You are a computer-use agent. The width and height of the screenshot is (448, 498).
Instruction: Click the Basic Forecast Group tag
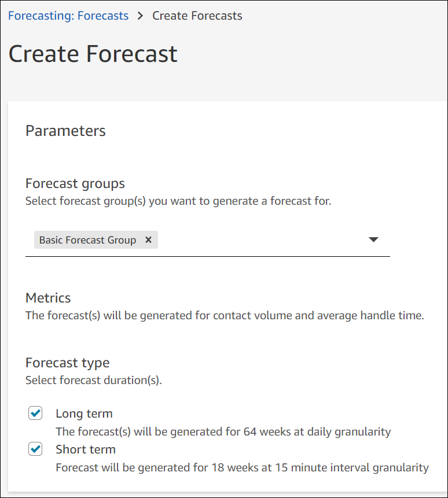87,239
